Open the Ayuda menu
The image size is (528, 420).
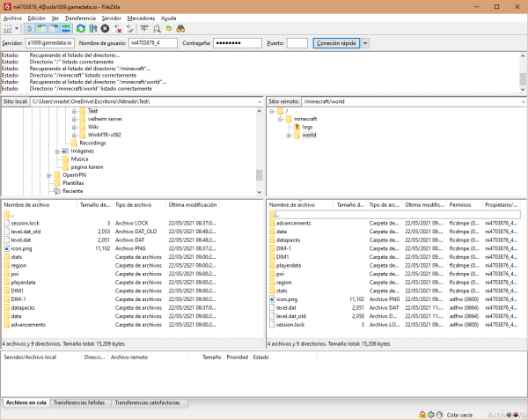tap(168, 18)
